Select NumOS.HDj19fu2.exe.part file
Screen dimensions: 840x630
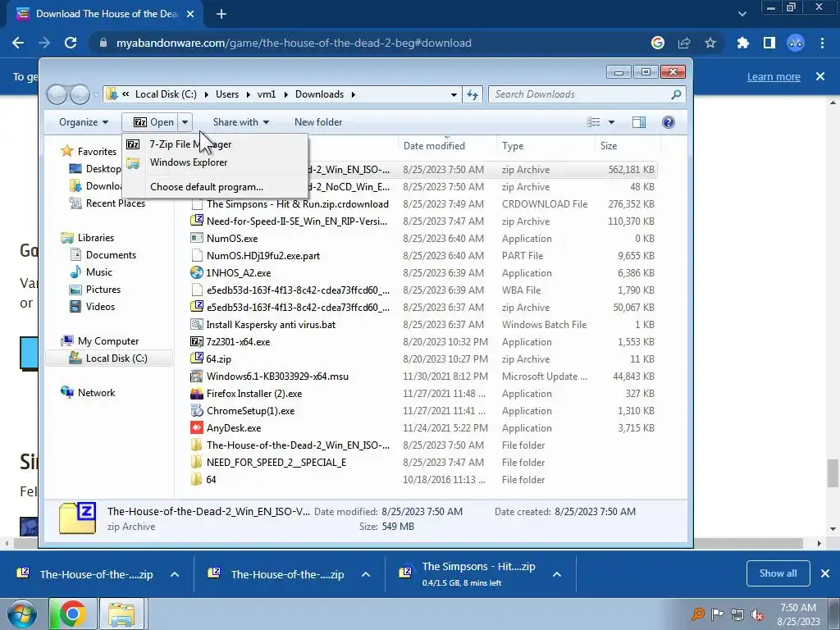[263, 256]
